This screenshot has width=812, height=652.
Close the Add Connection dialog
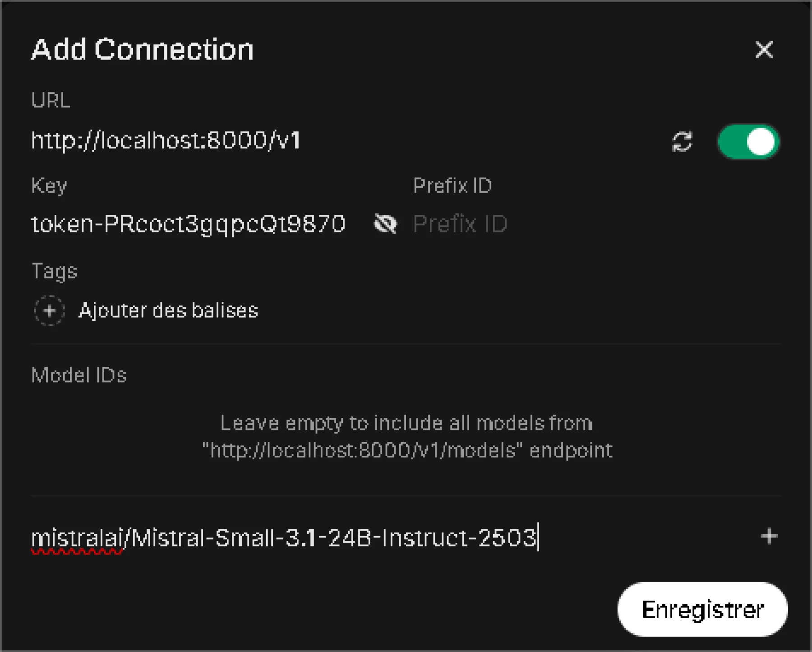(x=764, y=50)
